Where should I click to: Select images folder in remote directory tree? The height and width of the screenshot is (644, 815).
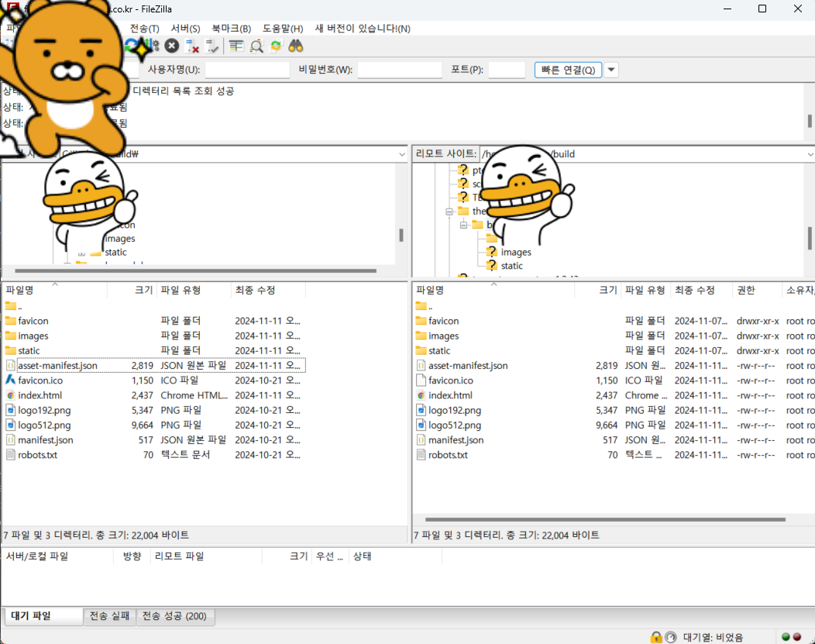[516, 252]
